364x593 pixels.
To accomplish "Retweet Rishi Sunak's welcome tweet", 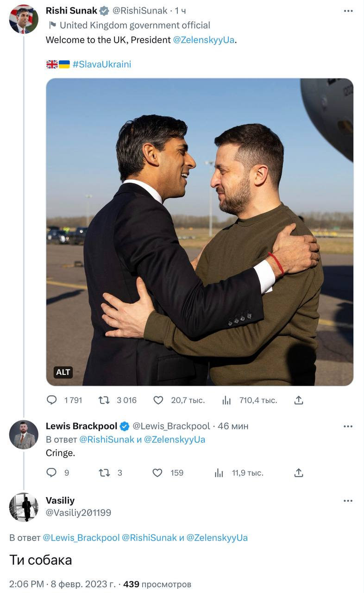I will coord(104,400).
